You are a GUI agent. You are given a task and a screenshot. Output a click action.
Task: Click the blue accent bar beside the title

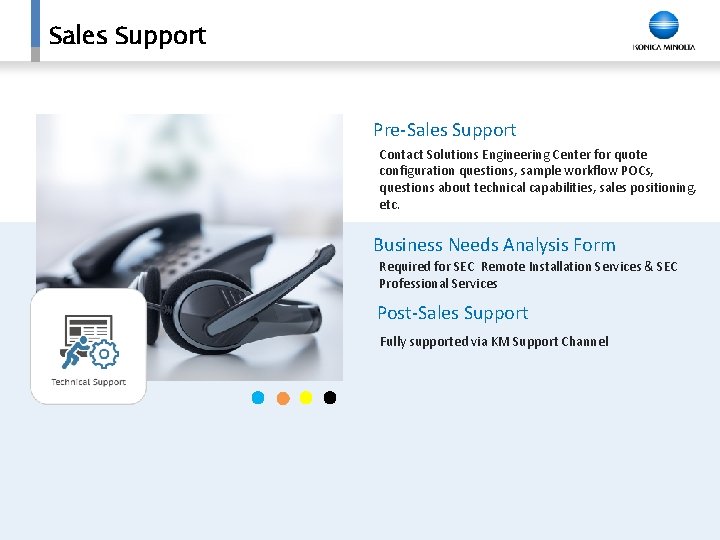point(35,23)
